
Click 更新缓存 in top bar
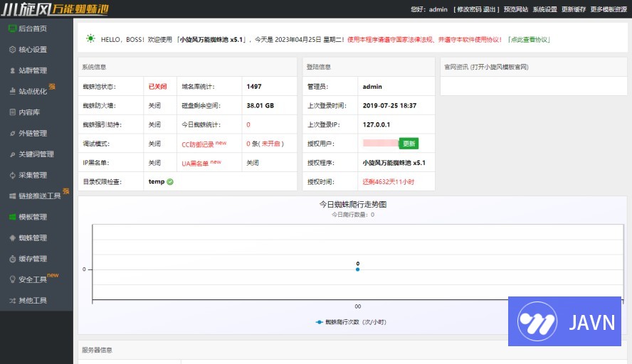(574, 9)
